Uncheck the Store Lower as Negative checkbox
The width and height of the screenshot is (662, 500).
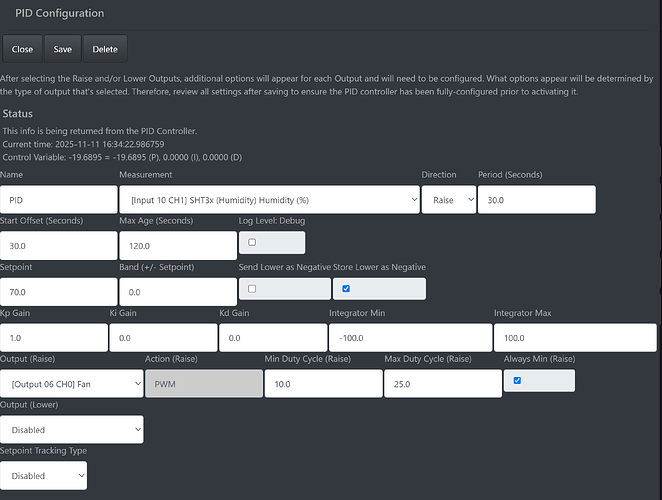[x=346, y=289]
